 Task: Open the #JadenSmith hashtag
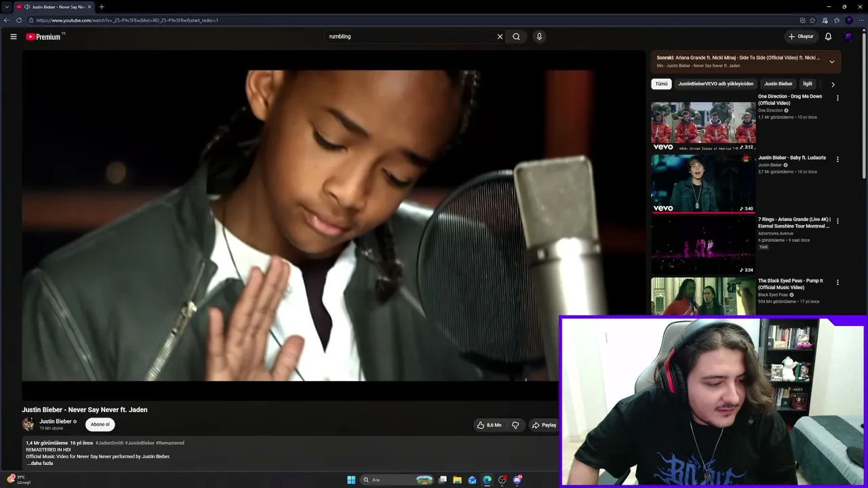[109, 443]
